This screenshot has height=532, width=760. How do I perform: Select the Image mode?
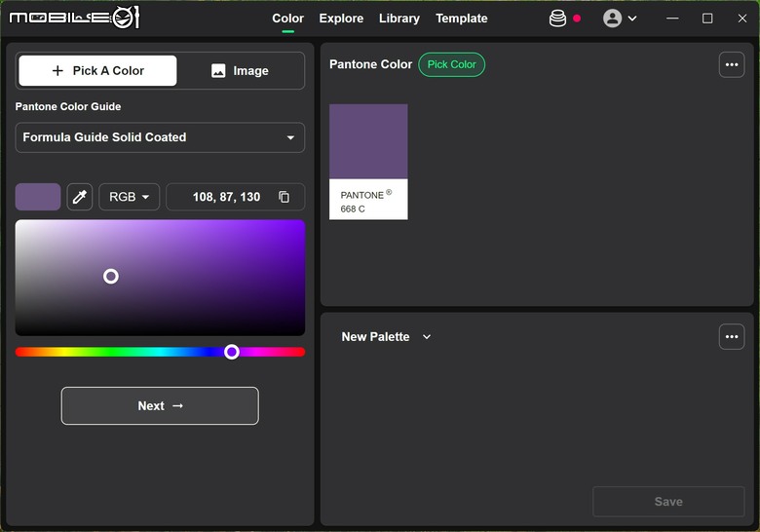[240, 71]
